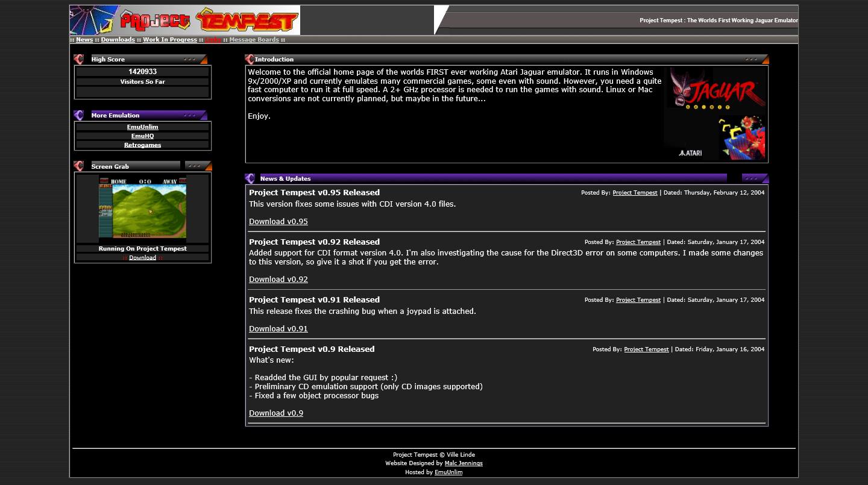The image size is (868, 485).
Task: Visit the EmuHQ emulation site link
Action: (142, 136)
